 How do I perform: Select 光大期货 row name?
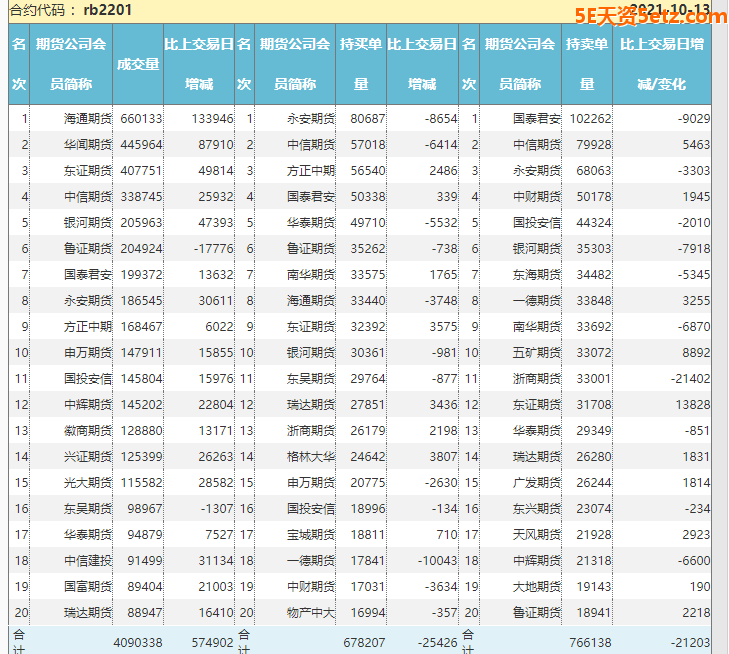[x=88, y=483]
